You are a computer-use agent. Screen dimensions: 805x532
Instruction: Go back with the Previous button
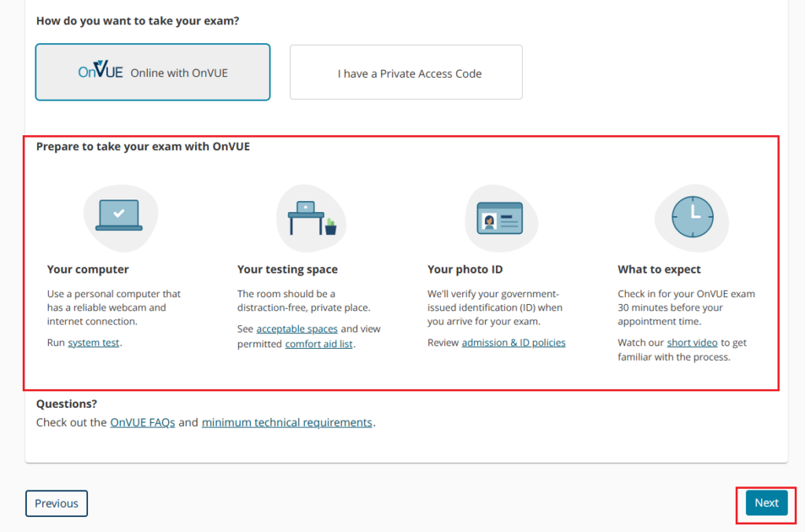point(57,504)
